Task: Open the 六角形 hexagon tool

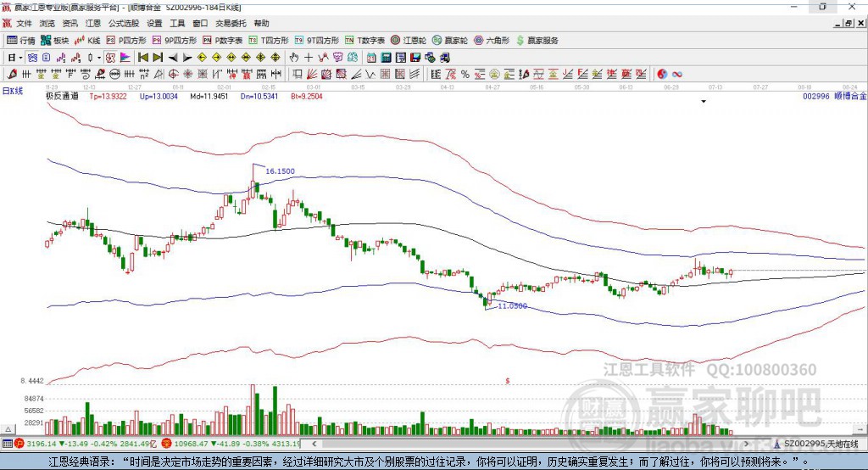Action: 492,41
